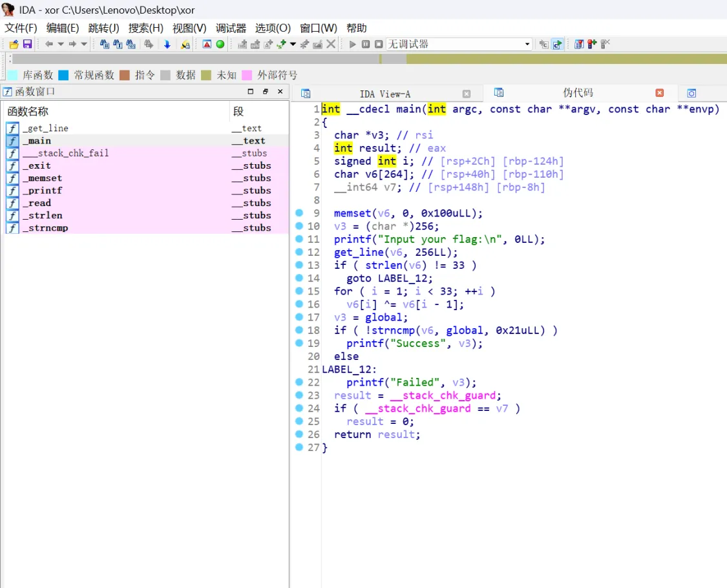Select _strncmp in the functions list
727x588 pixels.
[146, 227]
